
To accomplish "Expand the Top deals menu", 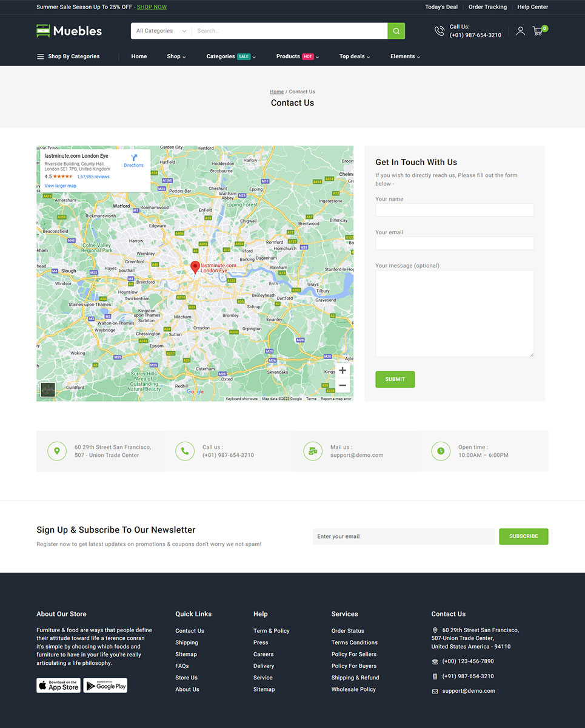I will [x=354, y=56].
